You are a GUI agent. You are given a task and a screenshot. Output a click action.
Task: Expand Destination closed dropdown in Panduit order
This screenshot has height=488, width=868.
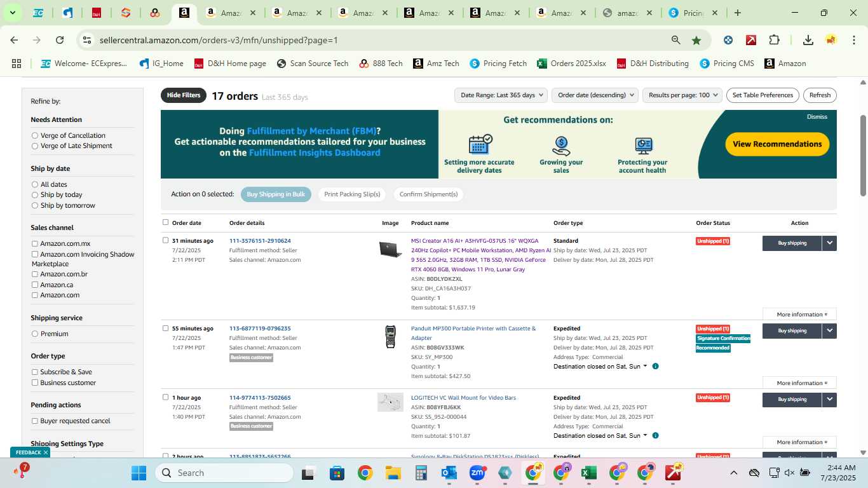point(645,366)
